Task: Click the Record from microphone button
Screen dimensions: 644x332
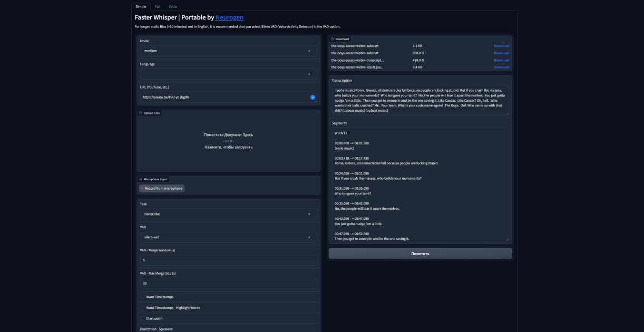Action: [x=162, y=188]
